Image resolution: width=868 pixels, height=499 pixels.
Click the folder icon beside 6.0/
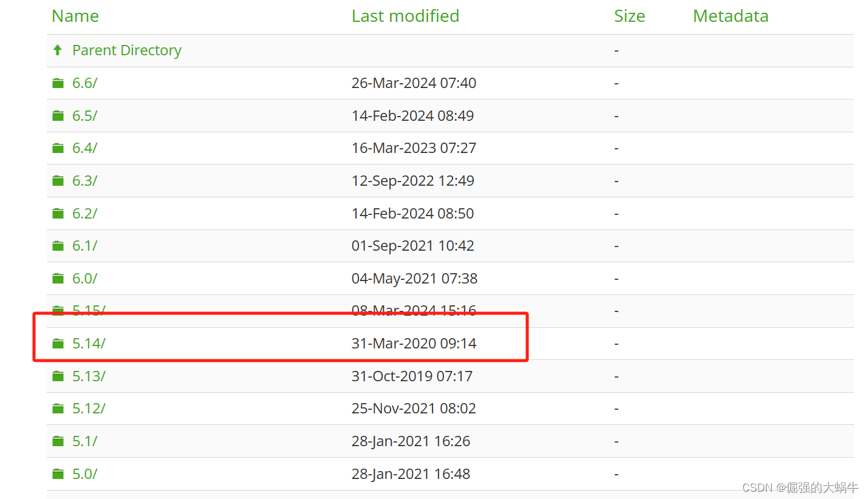click(x=58, y=279)
